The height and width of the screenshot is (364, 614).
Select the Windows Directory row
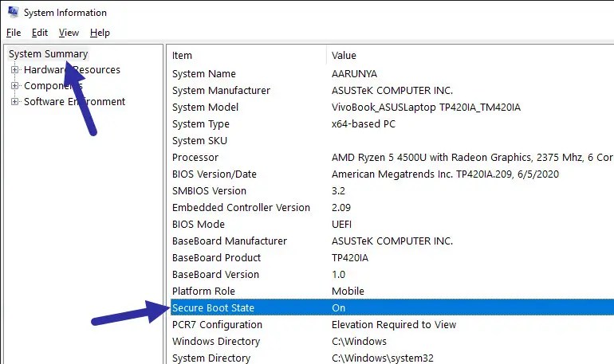pyautogui.click(x=392, y=342)
